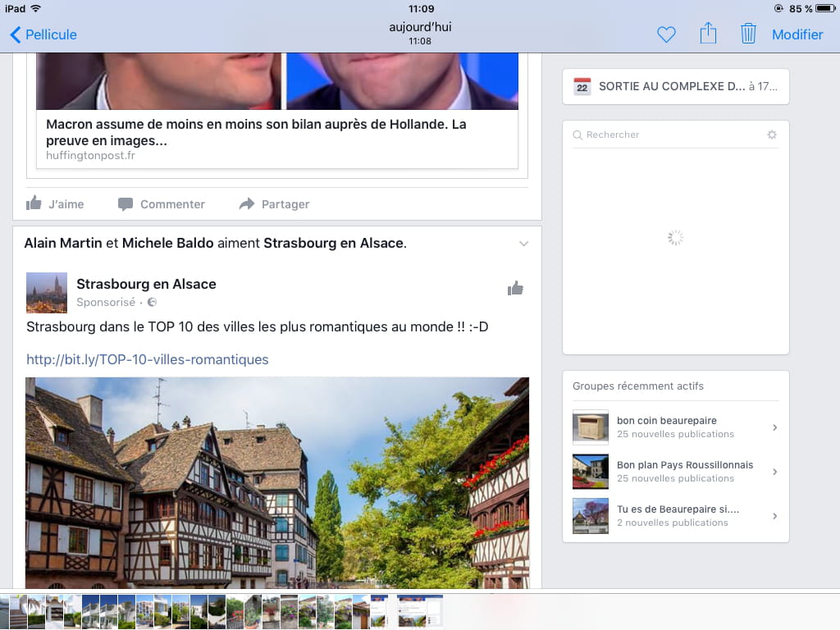Screen dimensions: 840x630
Task: Tap the battery status indicator
Action: [825, 8]
